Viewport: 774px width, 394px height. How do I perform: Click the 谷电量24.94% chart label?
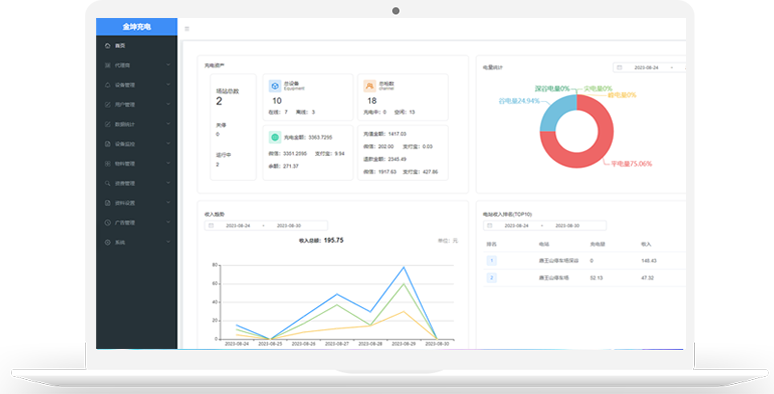pyautogui.click(x=519, y=101)
